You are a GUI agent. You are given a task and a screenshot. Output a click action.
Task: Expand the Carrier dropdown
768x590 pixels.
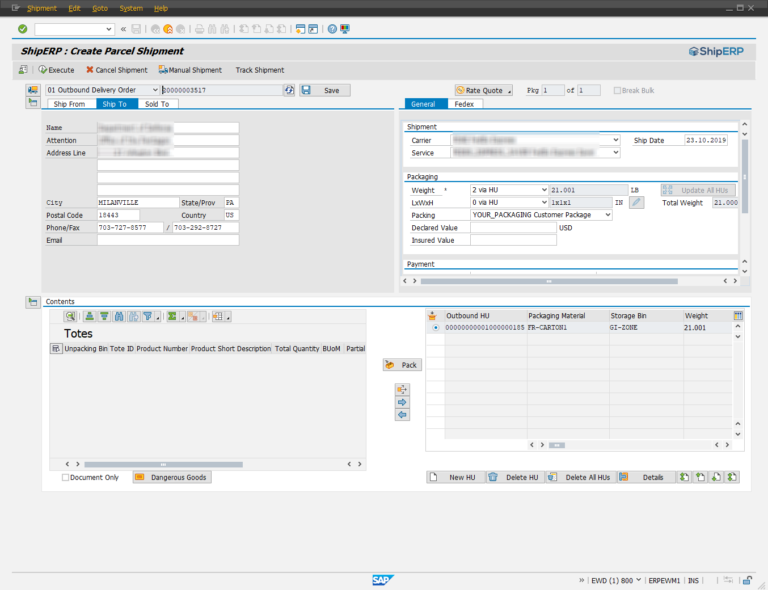pos(616,140)
